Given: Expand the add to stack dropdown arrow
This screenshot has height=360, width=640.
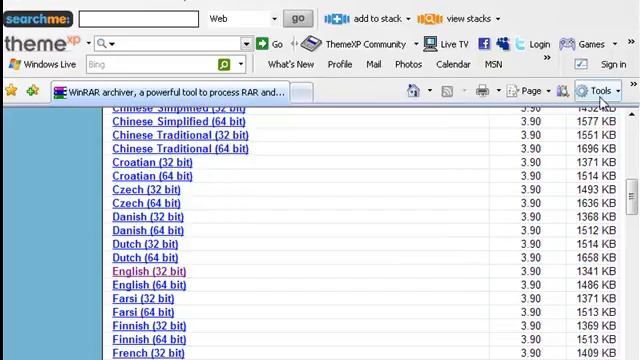Looking at the screenshot, I should [408, 19].
